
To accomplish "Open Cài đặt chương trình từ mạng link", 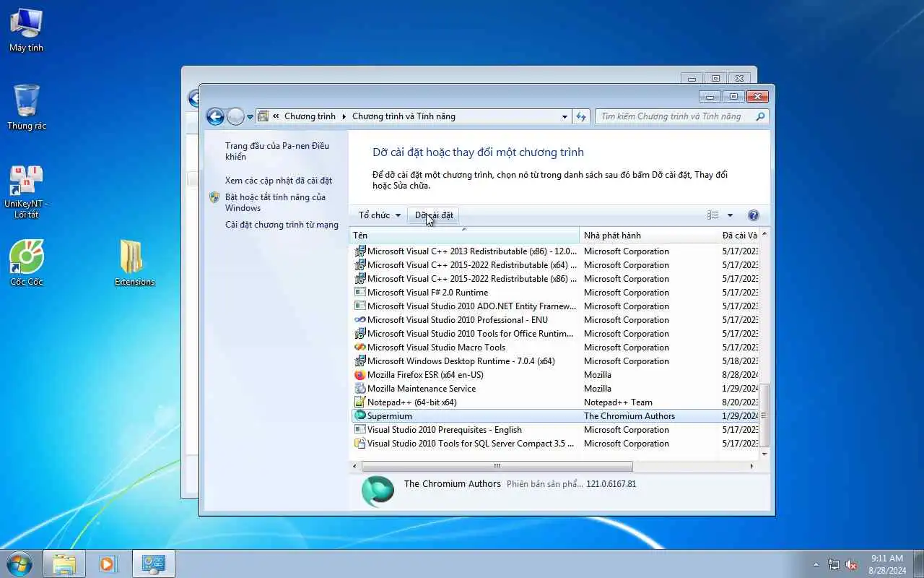I will tap(282, 225).
